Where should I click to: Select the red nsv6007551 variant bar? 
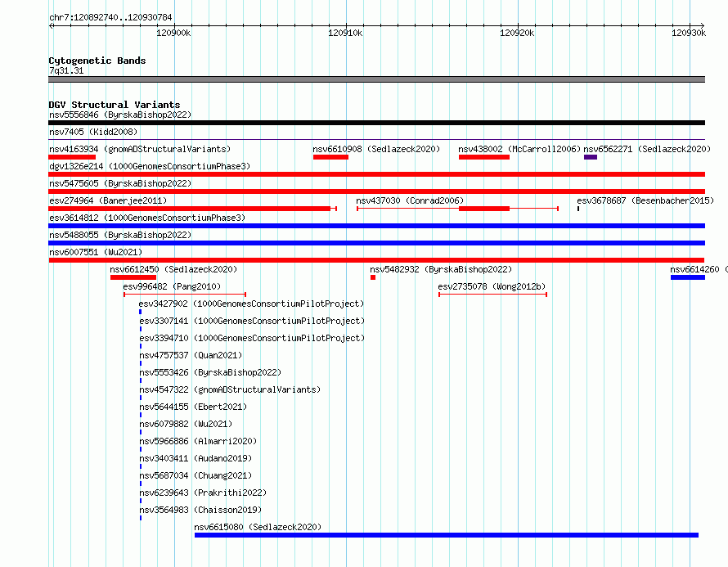pyautogui.click(x=376, y=260)
